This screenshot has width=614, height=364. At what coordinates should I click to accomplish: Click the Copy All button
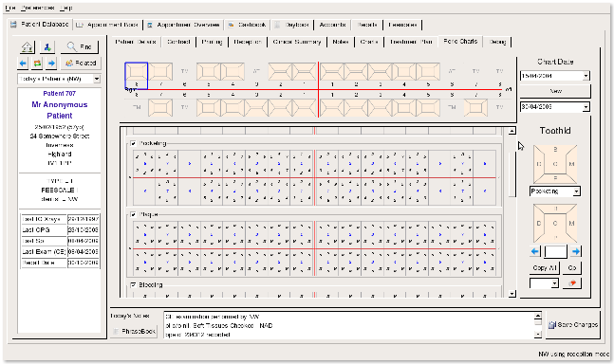click(545, 268)
